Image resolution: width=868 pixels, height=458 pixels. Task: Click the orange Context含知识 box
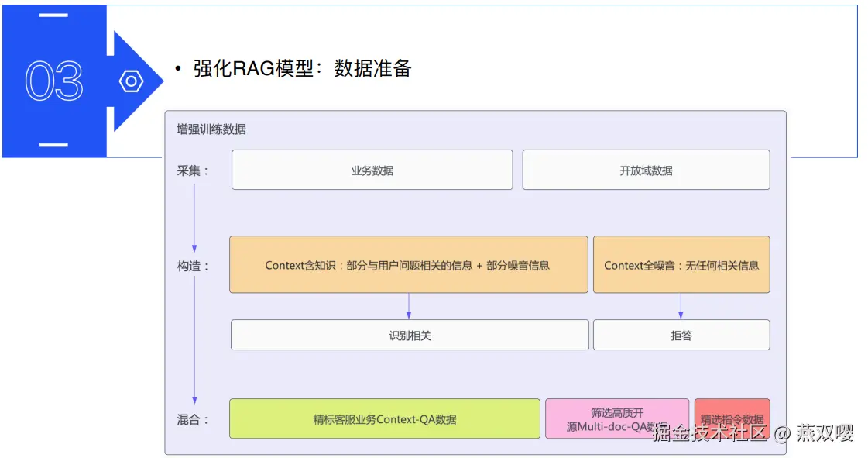coord(409,265)
